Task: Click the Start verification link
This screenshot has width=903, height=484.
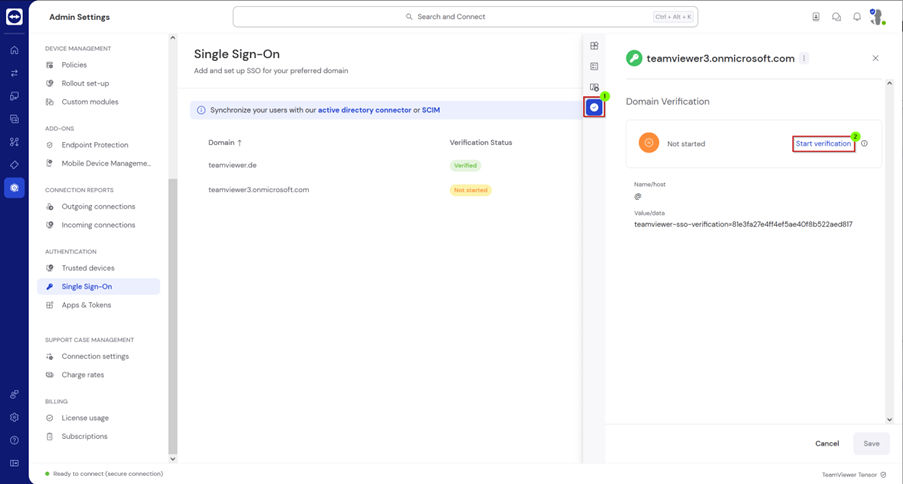Action: [823, 143]
